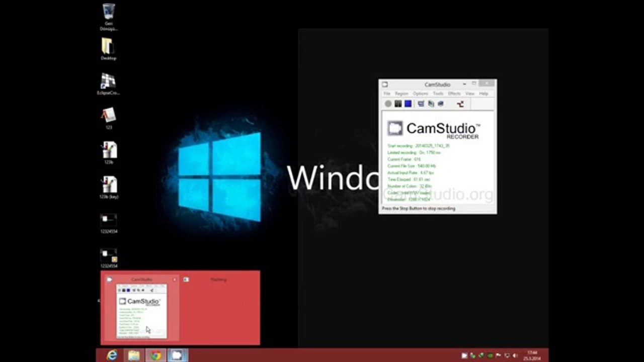Open the View menu in CamStudio
Viewport: 644px width, 362px height.
(x=470, y=94)
